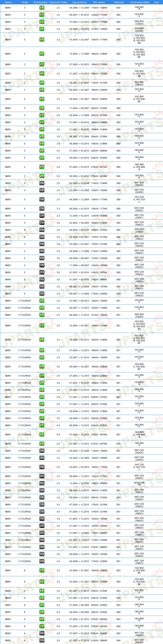Image resolution: width=163 pixels, height=644 pixels.
Task: Click the Marka column header
Action: tap(8, 2)
